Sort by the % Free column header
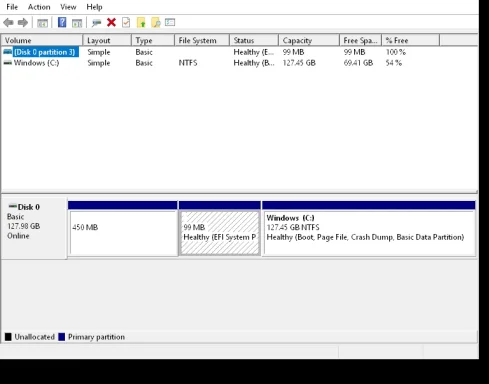This screenshot has height=384, width=489. point(411,40)
